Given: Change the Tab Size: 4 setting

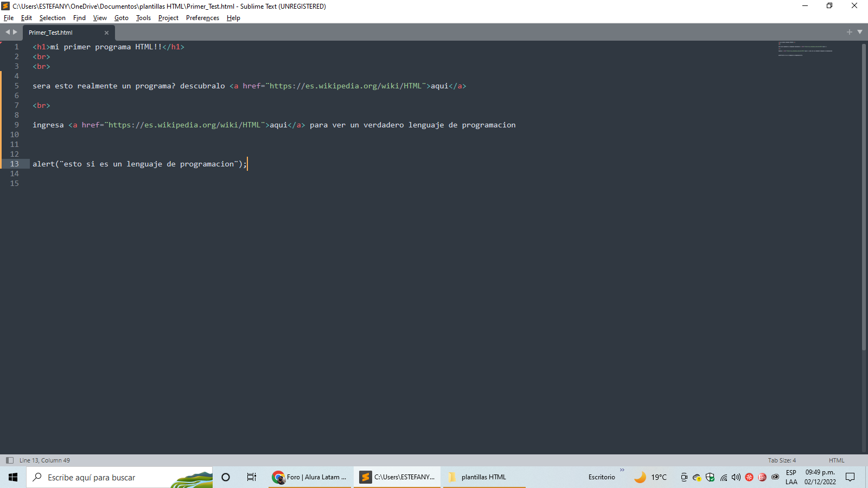Looking at the screenshot, I should (x=782, y=460).
